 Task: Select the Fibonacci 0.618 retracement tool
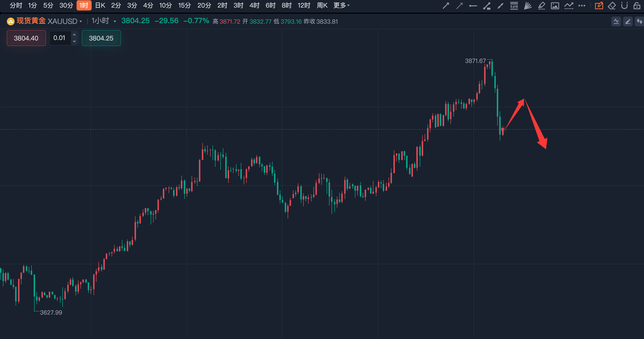514,6
